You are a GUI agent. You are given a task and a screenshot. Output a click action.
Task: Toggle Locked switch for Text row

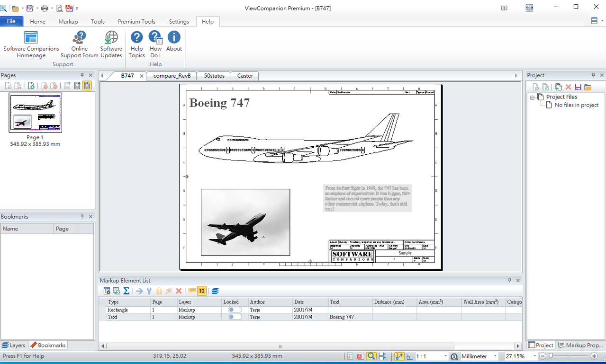(x=235, y=317)
